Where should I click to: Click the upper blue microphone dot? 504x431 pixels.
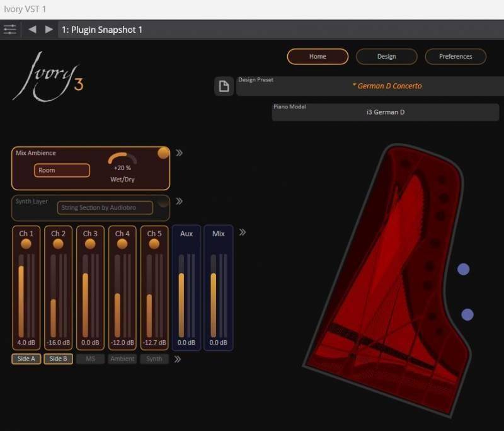(x=463, y=269)
